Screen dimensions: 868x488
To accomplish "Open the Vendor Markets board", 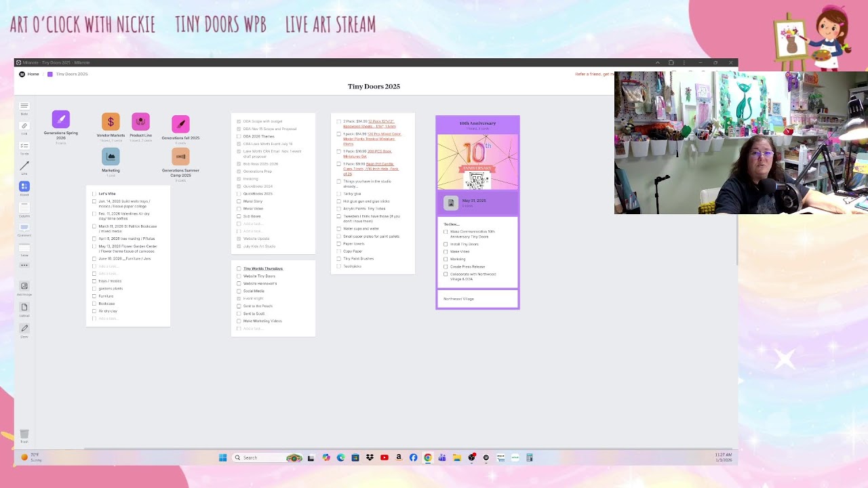I will click(111, 121).
